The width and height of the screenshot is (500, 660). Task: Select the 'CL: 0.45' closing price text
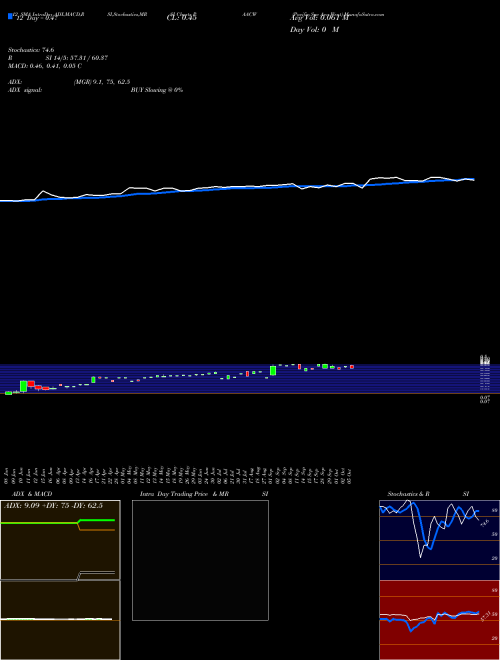point(182,18)
